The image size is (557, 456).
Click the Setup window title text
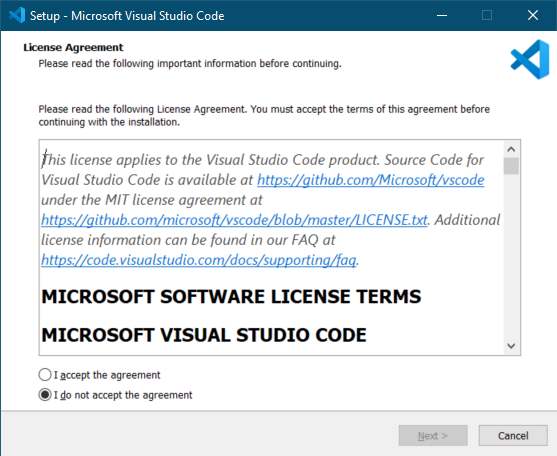127,16
